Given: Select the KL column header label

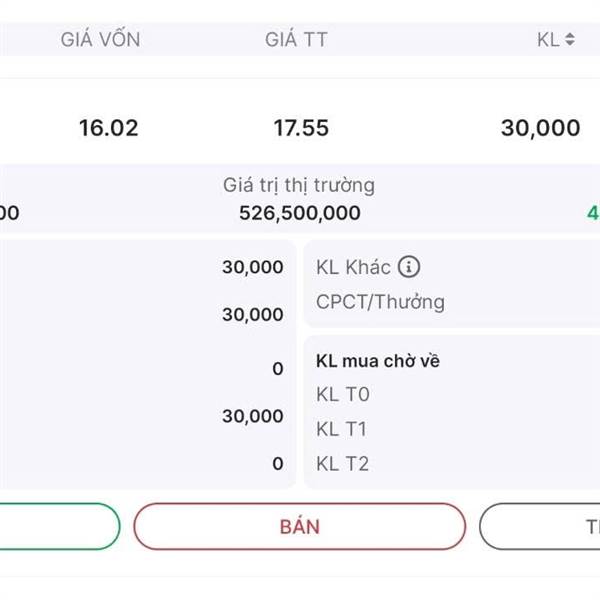Looking at the screenshot, I should pyautogui.click(x=548, y=39).
